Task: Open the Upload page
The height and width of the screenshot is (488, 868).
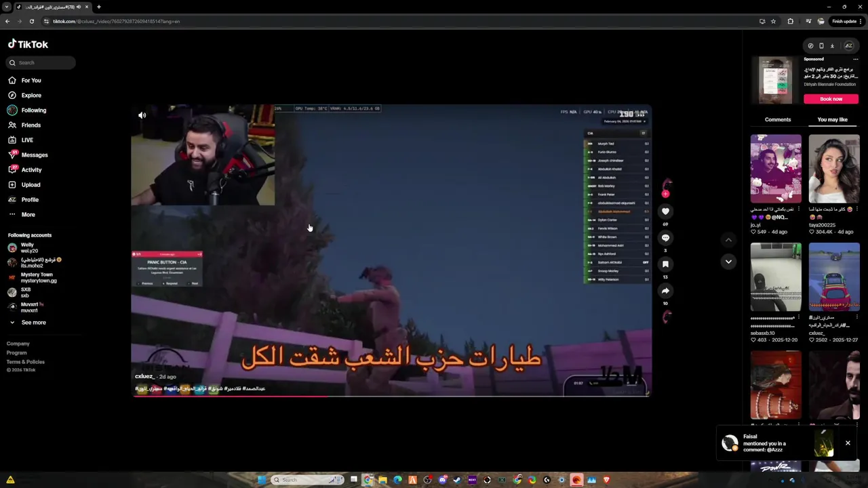Action: [24, 184]
